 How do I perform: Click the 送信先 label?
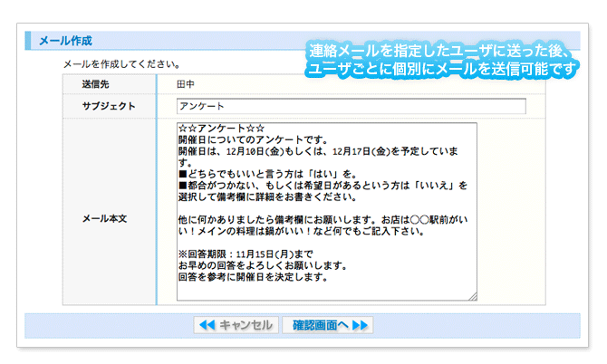click(95, 84)
